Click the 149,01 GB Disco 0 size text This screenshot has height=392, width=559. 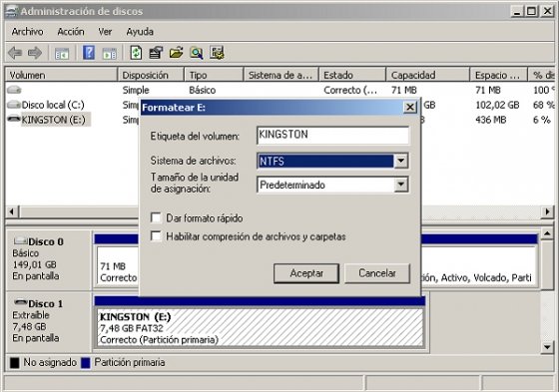(35, 264)
